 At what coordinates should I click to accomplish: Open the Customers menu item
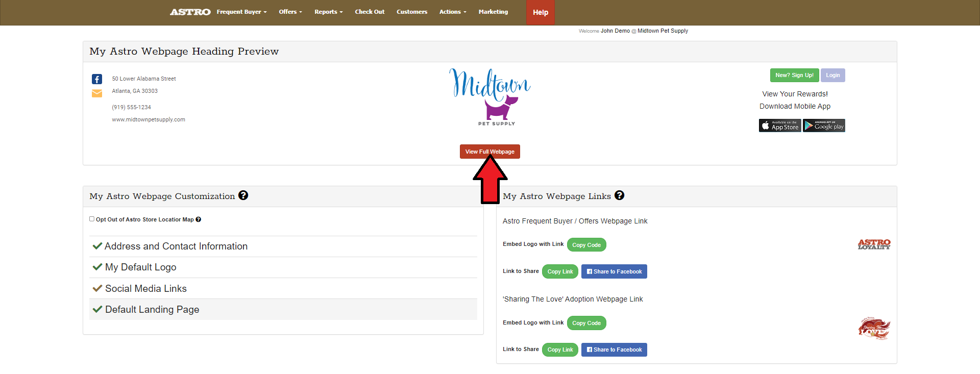pyautogui.click(x=412, y=12)
